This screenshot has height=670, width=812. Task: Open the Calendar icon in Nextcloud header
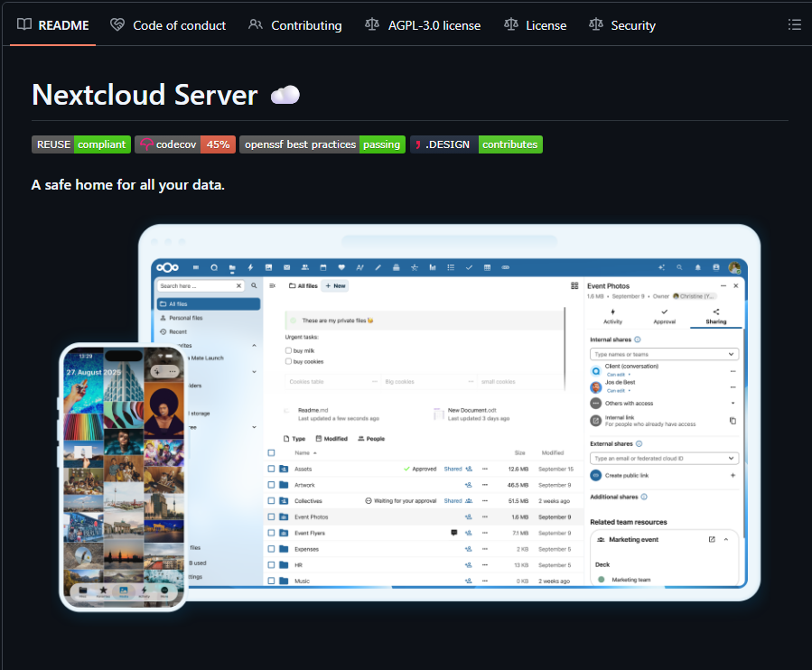pos(323,267)
